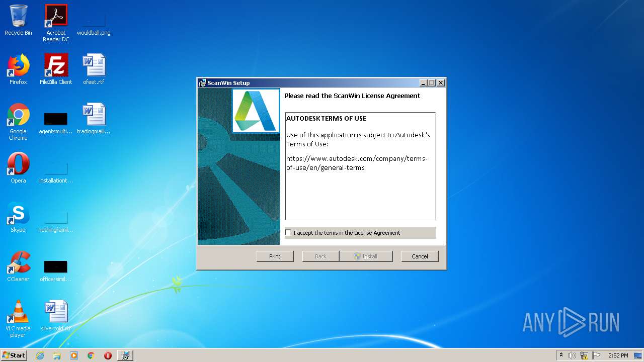Open the Start menu
The image size is (644, 362).
14,355
